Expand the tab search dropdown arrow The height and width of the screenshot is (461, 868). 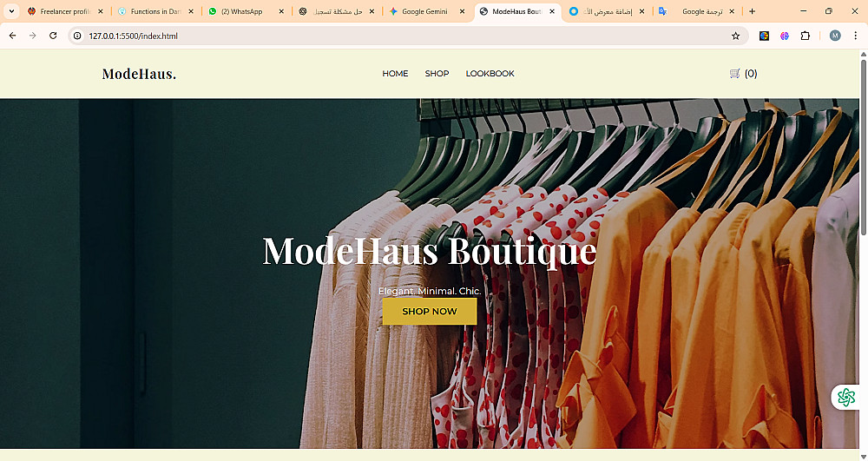click(x=11, y=11)
